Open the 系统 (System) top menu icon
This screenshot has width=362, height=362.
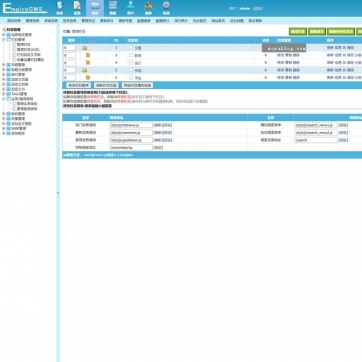pos(60,8)
